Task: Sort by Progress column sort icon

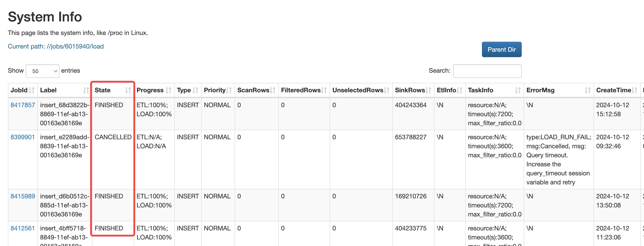Action: [x=169, y=90]
